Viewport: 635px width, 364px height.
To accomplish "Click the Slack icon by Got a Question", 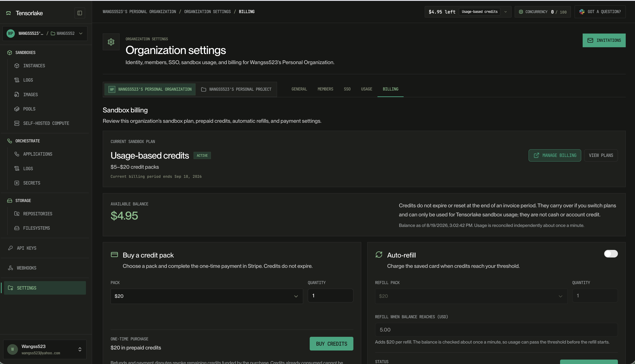I will (x=582, y=12).
